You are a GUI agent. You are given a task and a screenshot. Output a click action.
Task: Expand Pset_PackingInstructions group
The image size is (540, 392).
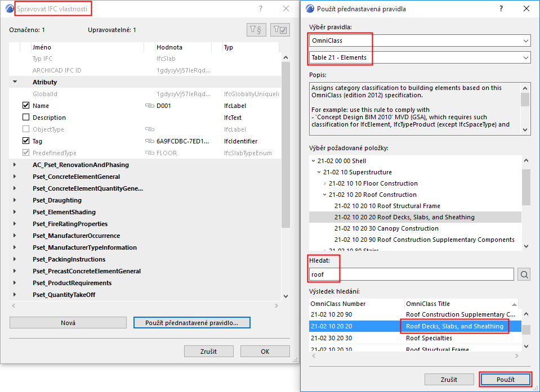point(15,259)
